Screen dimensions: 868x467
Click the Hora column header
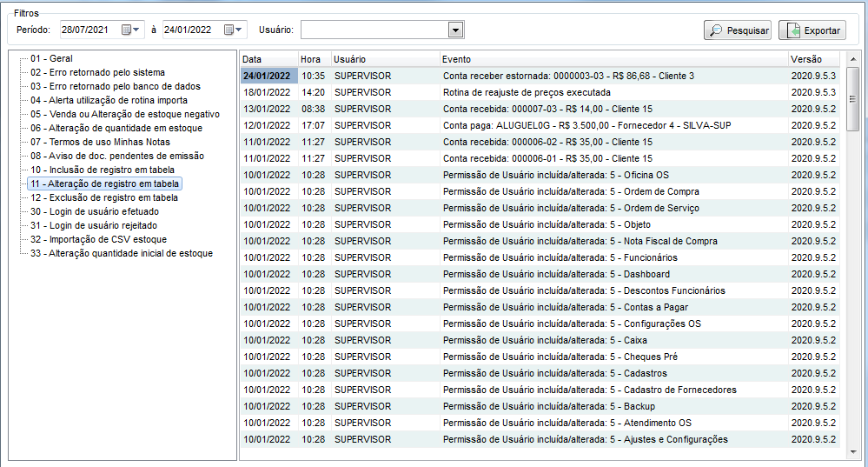click(x=313, y=59)
